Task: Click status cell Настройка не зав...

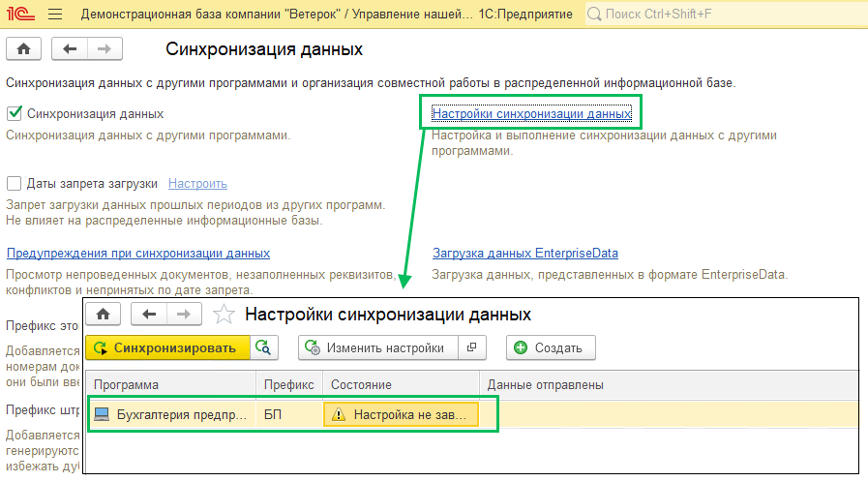Action: [x=401, y=414]
